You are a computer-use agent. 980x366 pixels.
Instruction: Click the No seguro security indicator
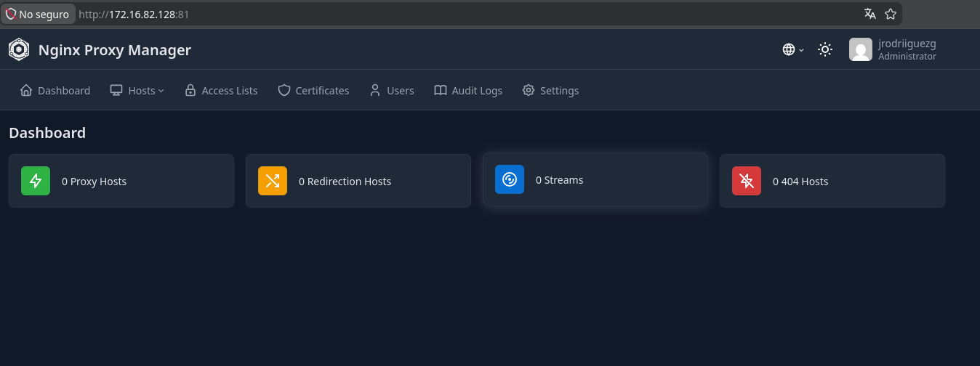(38, 14)
